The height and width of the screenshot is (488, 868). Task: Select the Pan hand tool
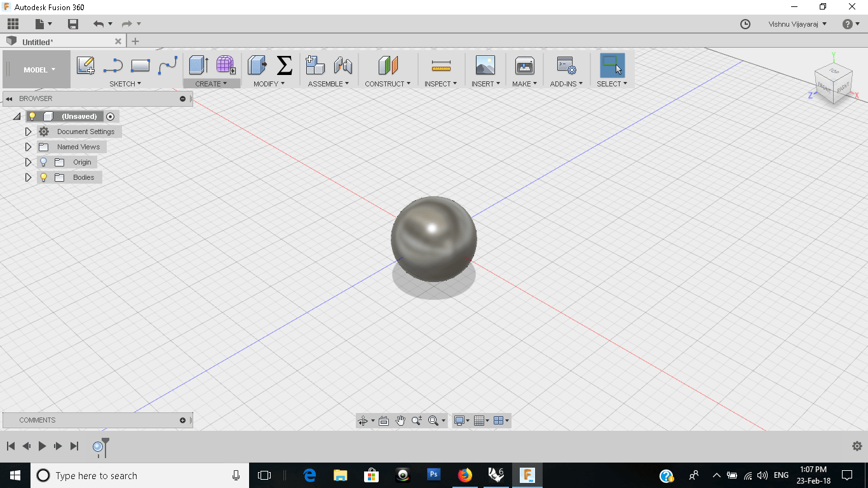point(400,421)
